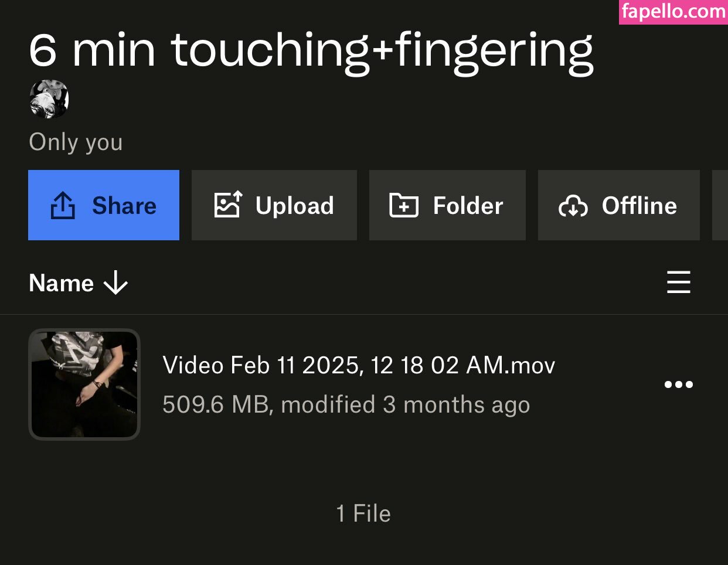Screen dimensions: 728x565
Task: Click the Share button label
Action: [x=124, y=206]
